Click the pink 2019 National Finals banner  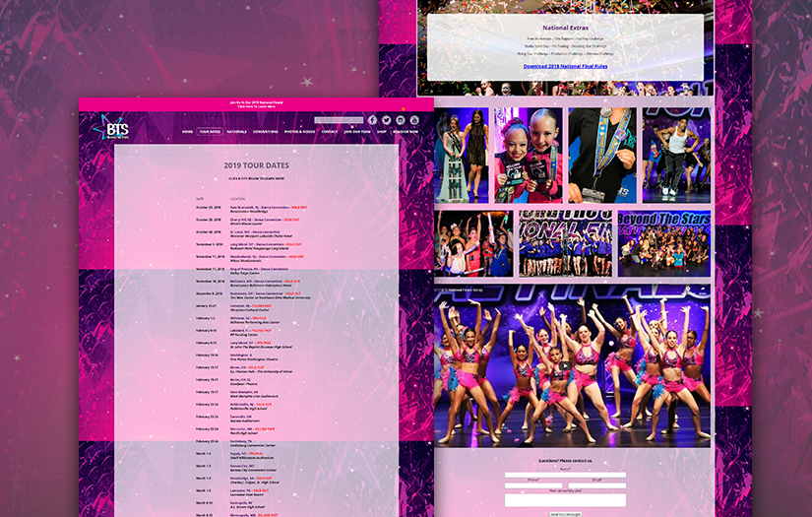point(256,104)
